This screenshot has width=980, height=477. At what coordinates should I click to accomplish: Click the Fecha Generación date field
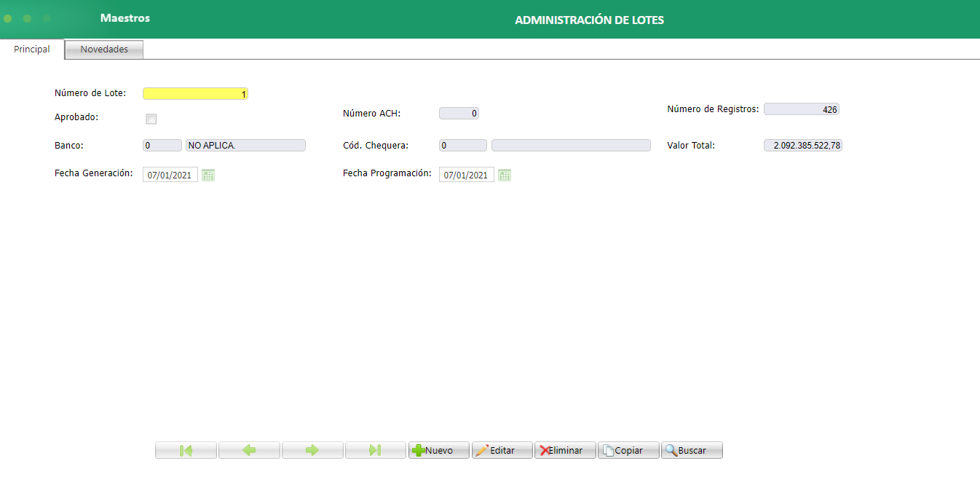(x=170, y=175)
